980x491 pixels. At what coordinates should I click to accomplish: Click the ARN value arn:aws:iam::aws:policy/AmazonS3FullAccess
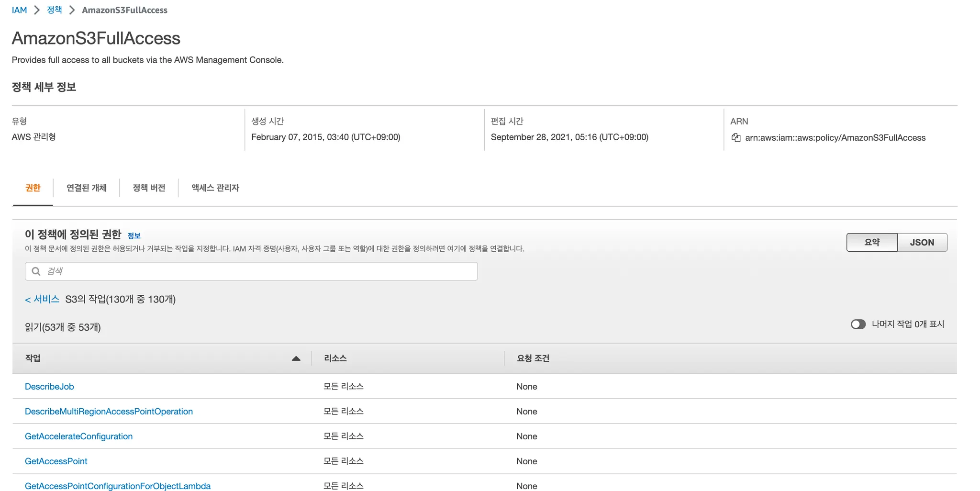[835, 138]
